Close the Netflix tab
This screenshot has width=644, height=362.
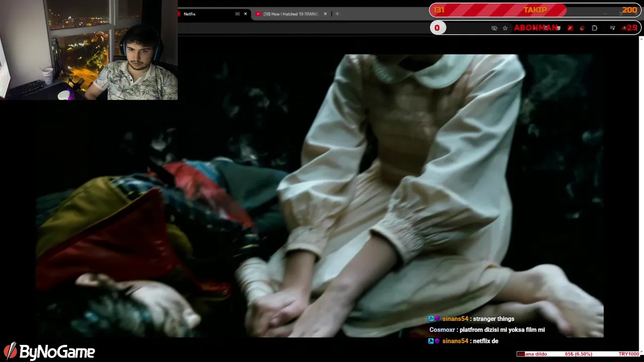246,14
